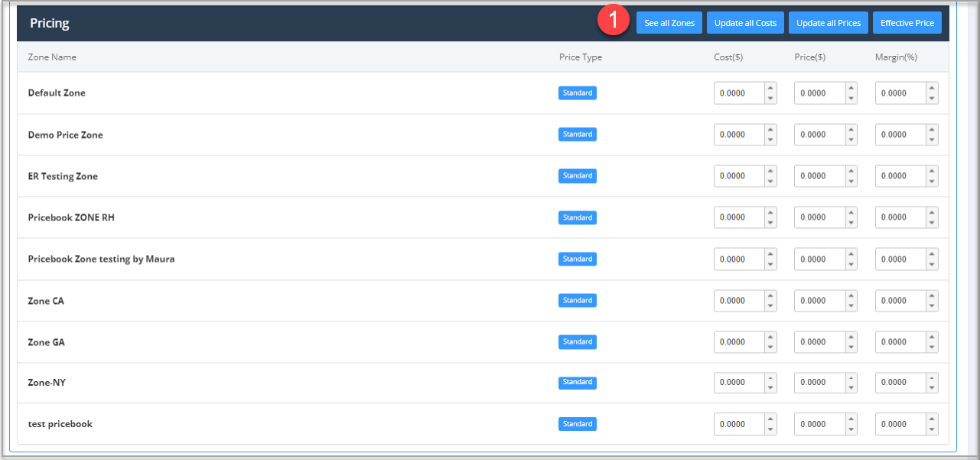
Task: Click Standard badge for Zone-NY
Action: pyautogui.click(x=578, y=382)
